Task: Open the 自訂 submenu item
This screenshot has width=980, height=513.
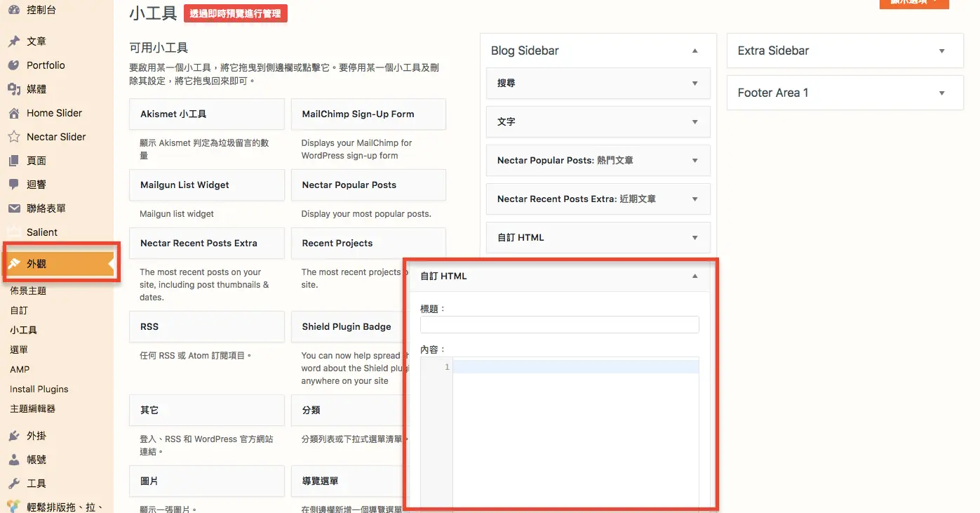Action: click(19, 310)
